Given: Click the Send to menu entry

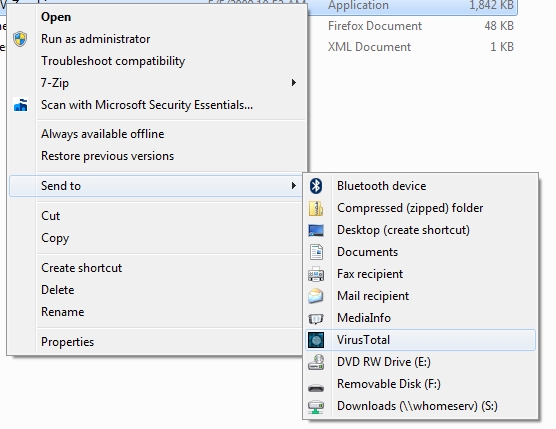Looking at the screenshot, I should (156, 186).
